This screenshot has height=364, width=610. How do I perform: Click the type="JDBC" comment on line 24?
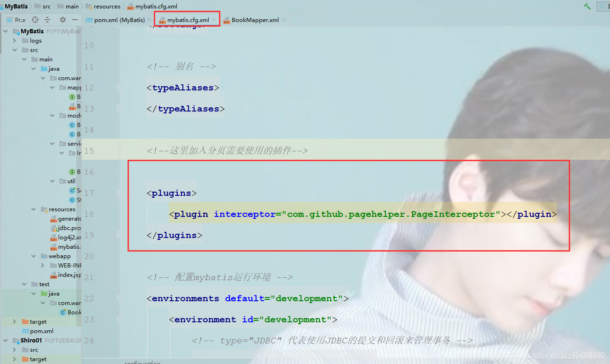click(332, 341)
